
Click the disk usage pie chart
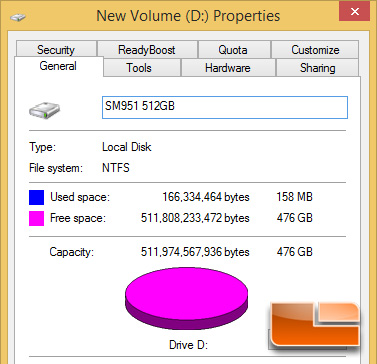(186, 298)
